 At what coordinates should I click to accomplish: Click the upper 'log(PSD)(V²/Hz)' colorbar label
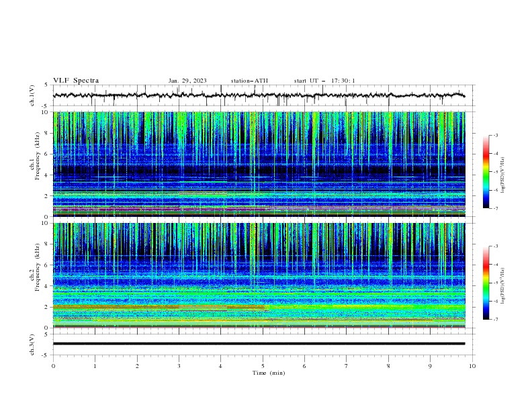(503, 175)
